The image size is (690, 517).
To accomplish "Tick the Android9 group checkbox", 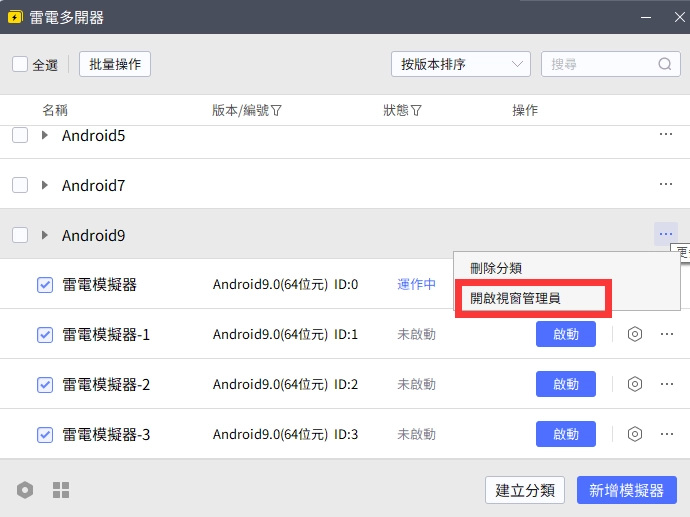I will click(20, 235).
